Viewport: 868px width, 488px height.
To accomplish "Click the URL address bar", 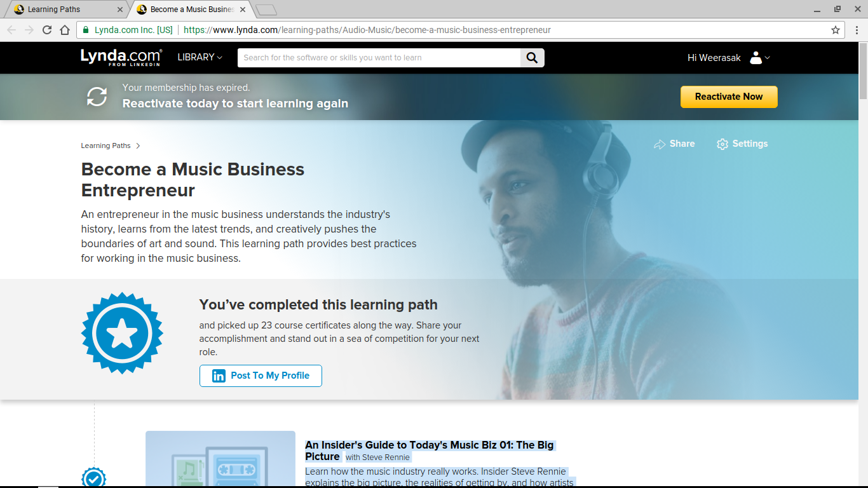I will [461, 30].
